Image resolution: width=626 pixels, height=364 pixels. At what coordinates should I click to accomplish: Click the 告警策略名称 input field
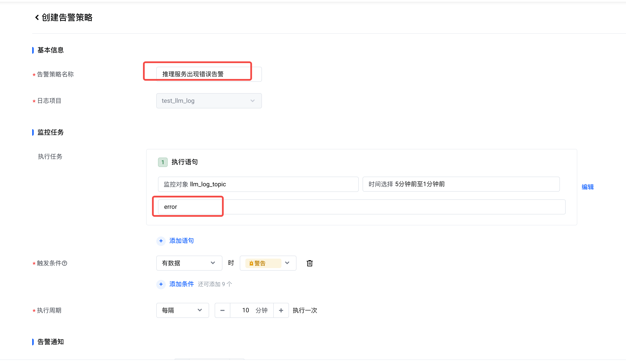[x=209, y=74]
